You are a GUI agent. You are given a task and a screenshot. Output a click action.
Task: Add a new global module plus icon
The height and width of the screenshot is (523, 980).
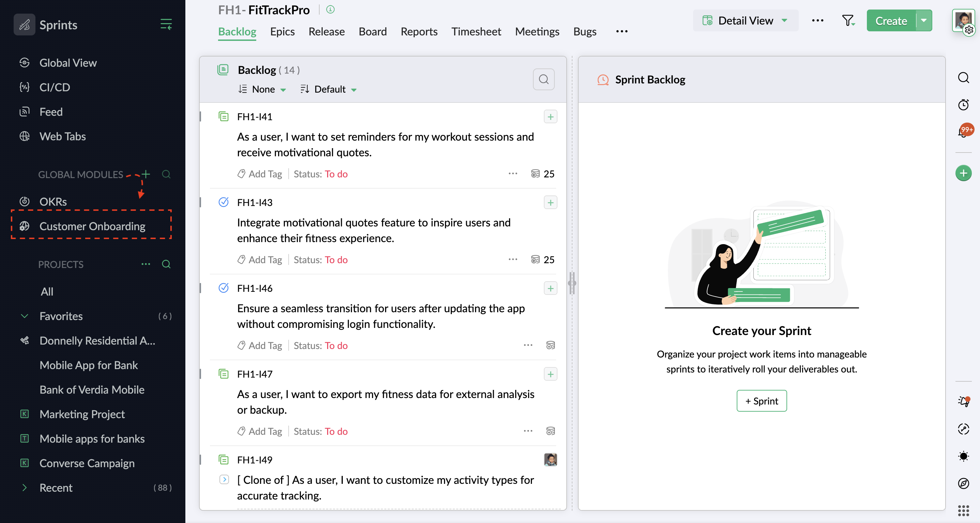(146, 174)
